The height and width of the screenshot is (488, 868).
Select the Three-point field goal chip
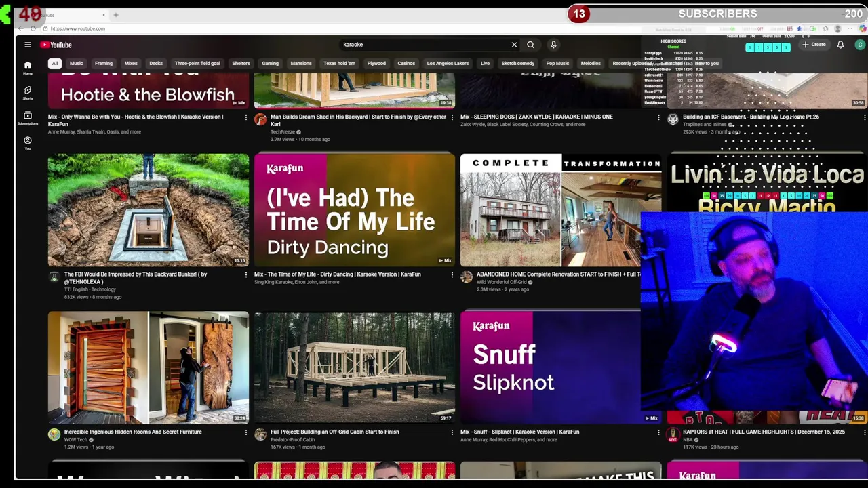pos(197,64)
